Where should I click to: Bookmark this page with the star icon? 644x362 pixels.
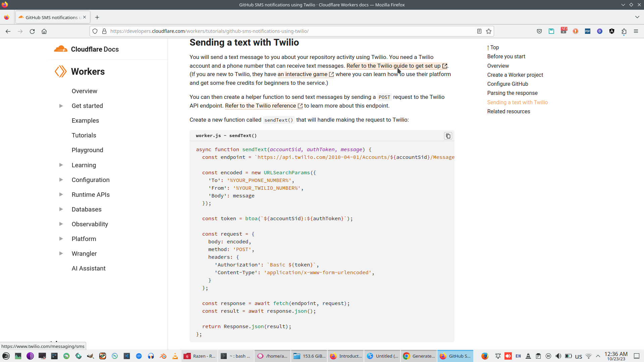(489, 31)
